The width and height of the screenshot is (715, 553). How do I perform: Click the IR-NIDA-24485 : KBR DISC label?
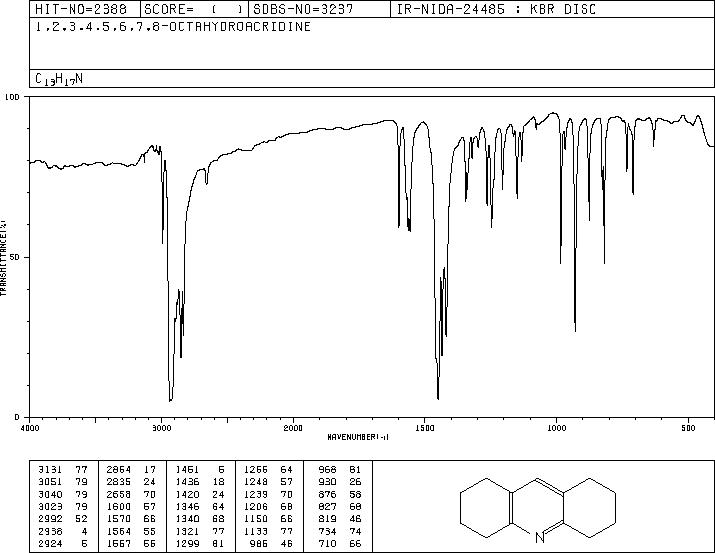(496, 9)
